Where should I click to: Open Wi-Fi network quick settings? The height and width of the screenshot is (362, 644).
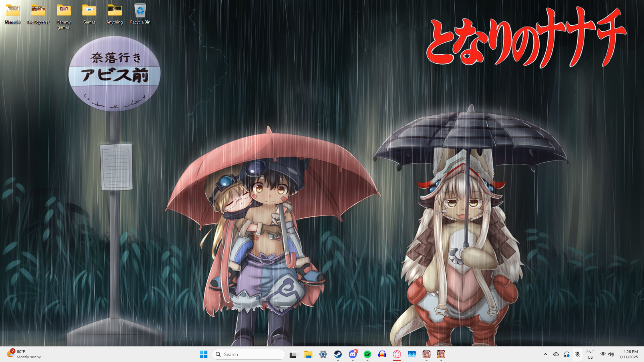point(603,354)
